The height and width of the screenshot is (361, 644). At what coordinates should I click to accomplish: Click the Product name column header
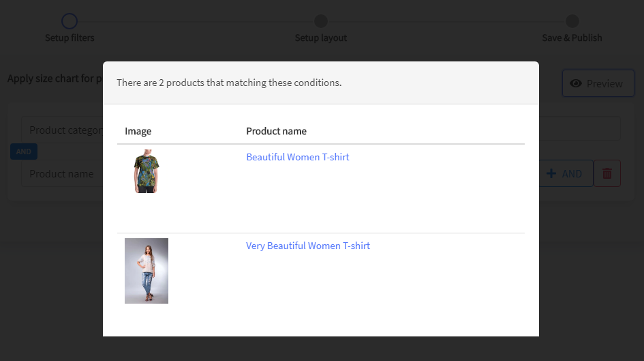point(277,131)
